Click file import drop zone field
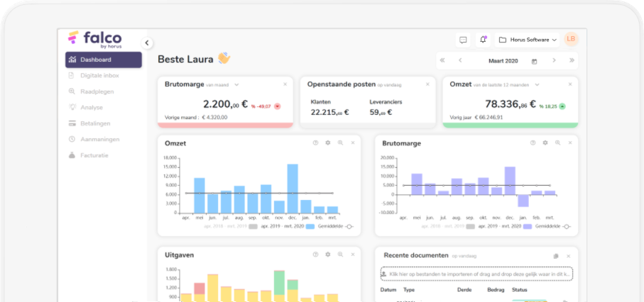This screenshot has height=302, width=644. click(x=476, y=274)
